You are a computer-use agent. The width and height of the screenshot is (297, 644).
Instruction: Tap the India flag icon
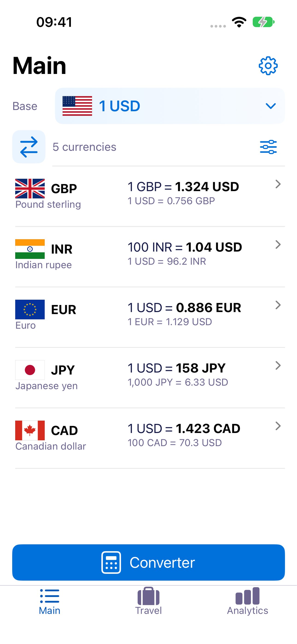[30, 249]
